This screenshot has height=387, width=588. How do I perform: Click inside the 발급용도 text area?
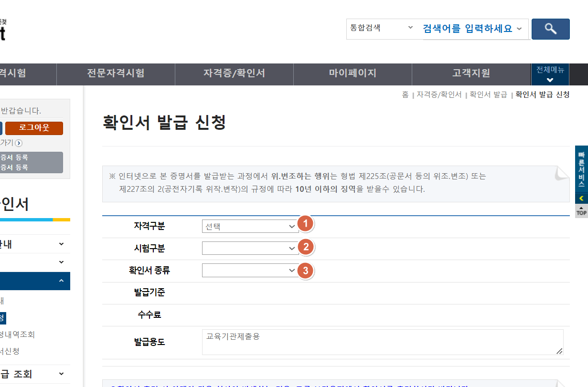[382, 342]
